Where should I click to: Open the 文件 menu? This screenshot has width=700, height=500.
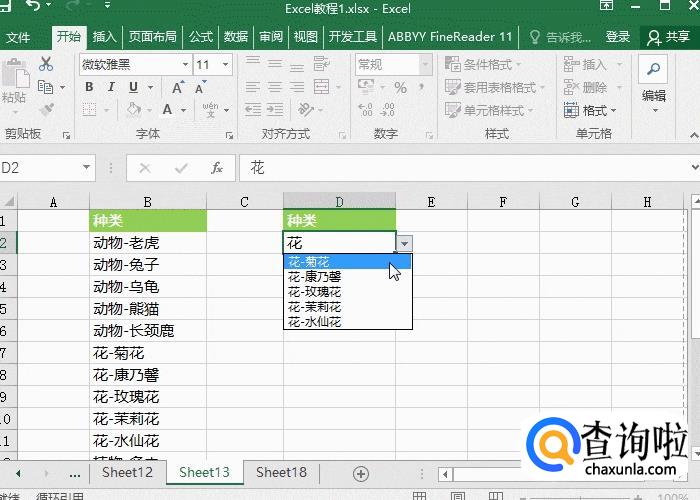[x=18, y=37]
